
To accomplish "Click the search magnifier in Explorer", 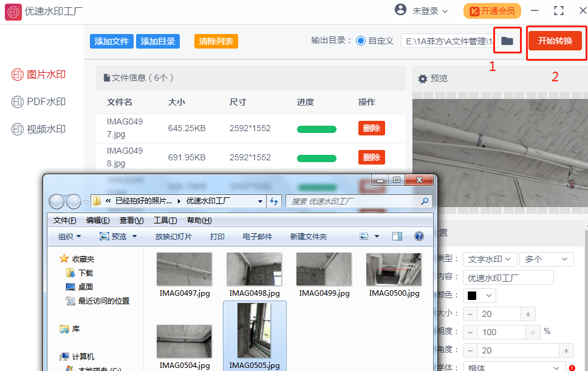I will (425, 201).
